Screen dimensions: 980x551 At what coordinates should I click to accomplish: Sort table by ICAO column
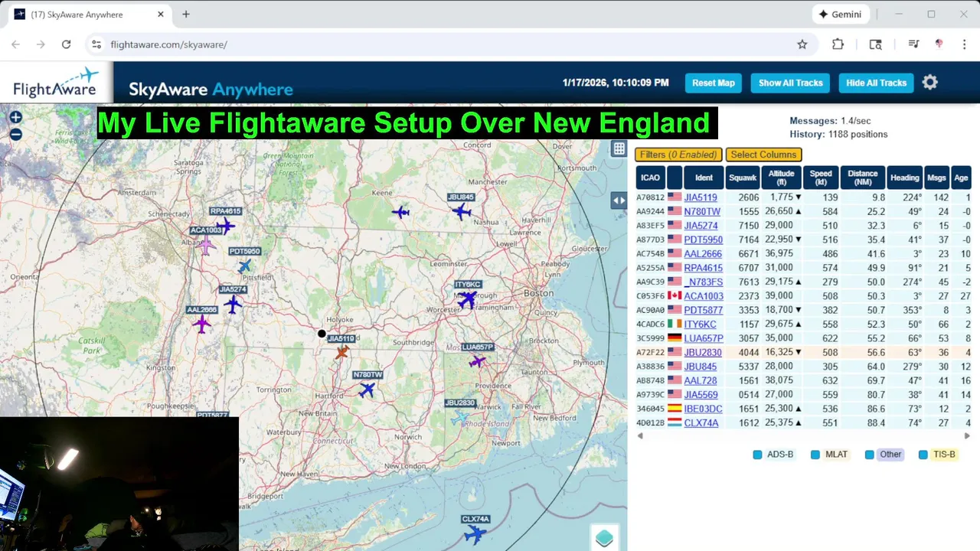pyautogui.click(x=650, y=178)
